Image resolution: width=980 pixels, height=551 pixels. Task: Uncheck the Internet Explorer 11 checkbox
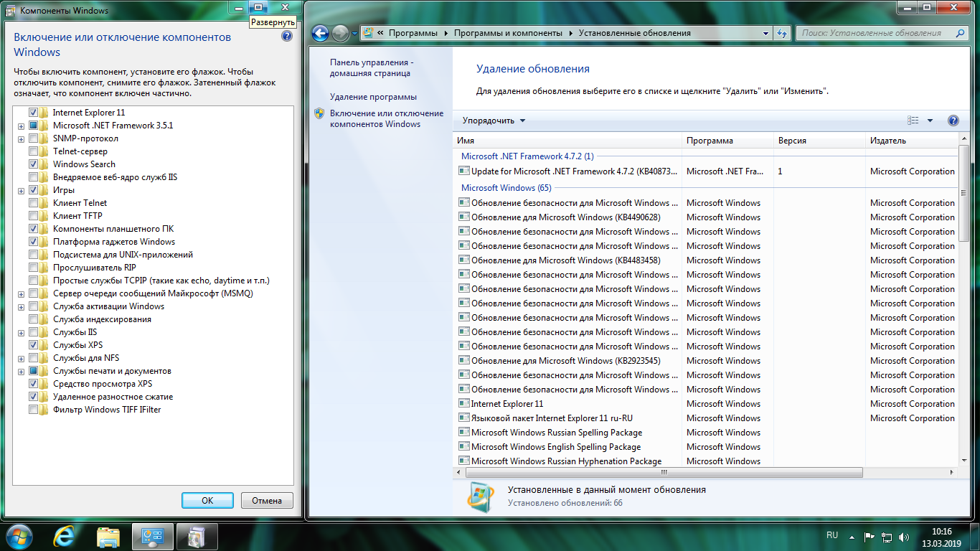(x=34, y=113)
